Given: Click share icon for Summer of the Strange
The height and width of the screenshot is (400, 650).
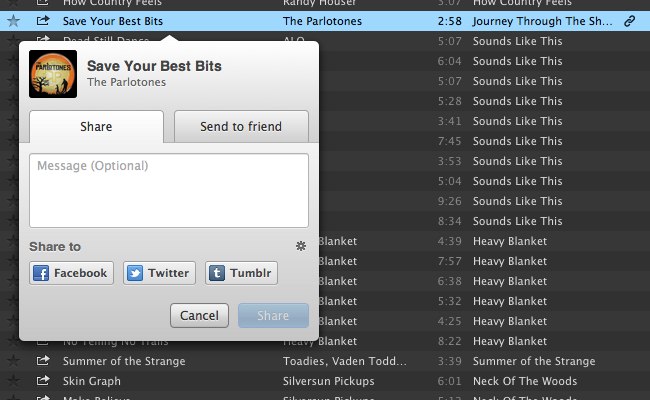Looking at the screenshot, I should coord(43,361).
